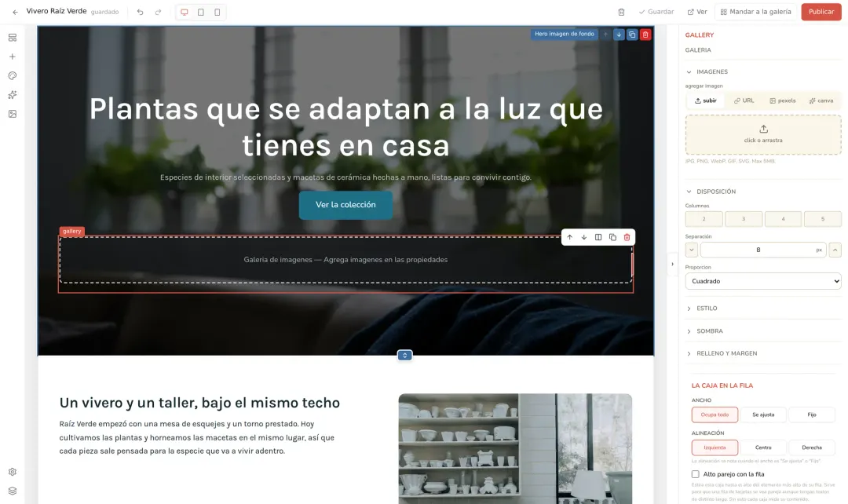Move hero section up with arrow

point(605,35)
